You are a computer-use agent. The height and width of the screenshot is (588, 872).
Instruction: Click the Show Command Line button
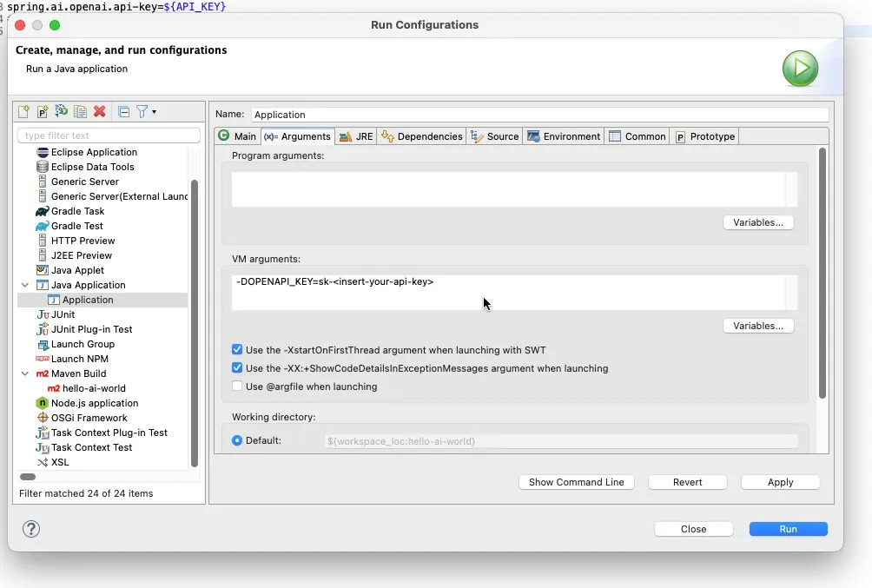tap(576, 482)
